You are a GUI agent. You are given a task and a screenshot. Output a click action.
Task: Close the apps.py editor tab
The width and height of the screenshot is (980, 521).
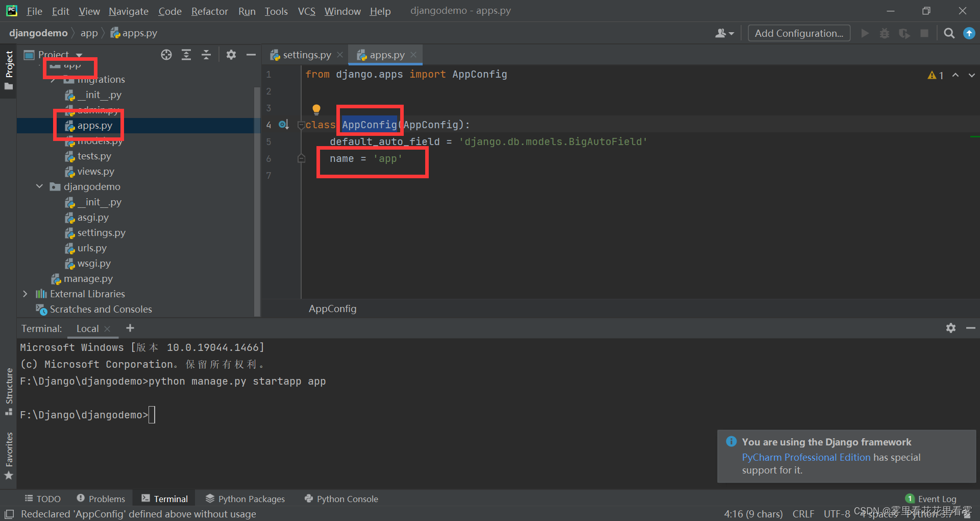coord(413,55)
